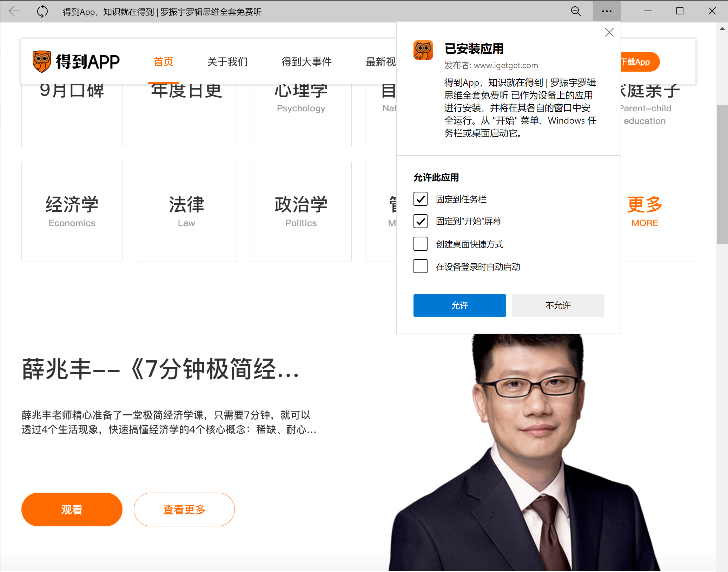This screenshot has width=728, height=572.
Task: Open the 法律 Law card
Action: click(186, 211)
